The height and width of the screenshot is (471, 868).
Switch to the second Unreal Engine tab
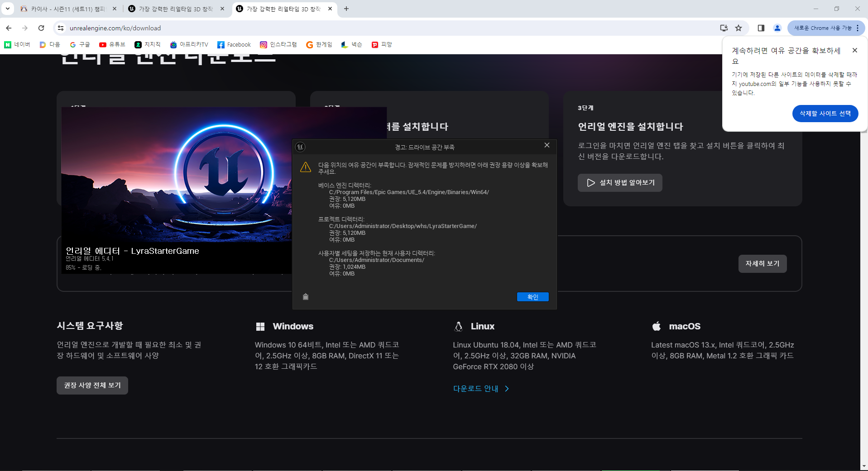click(x=177, y=9)
